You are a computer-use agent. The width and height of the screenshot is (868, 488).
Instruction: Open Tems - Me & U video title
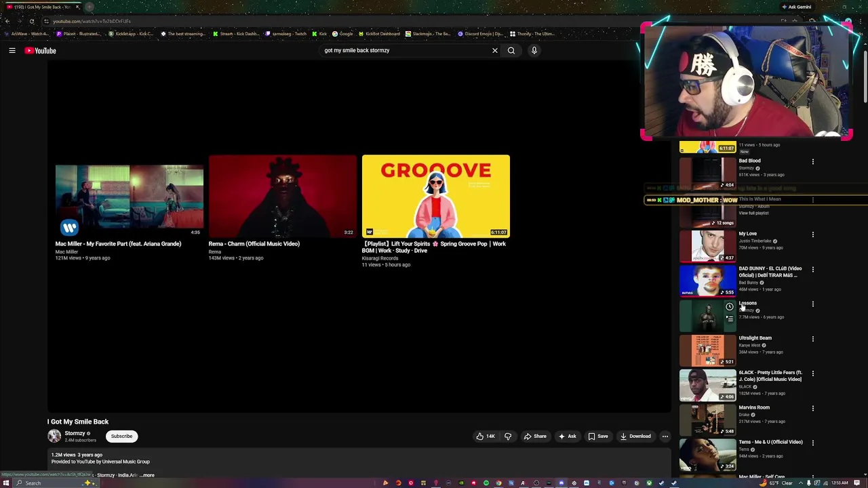coord(770,443)
